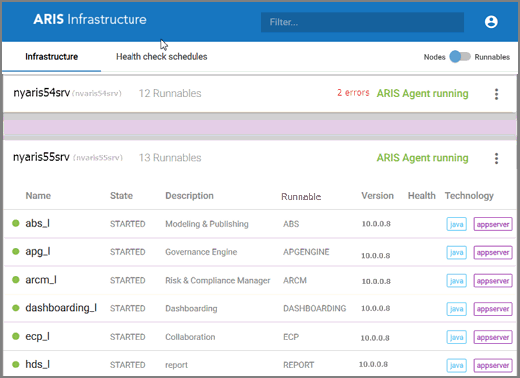Click the java tag in apg_l row
Viewport: 520px width, 378px height.
pyautogui.click(x=456, y=253)
